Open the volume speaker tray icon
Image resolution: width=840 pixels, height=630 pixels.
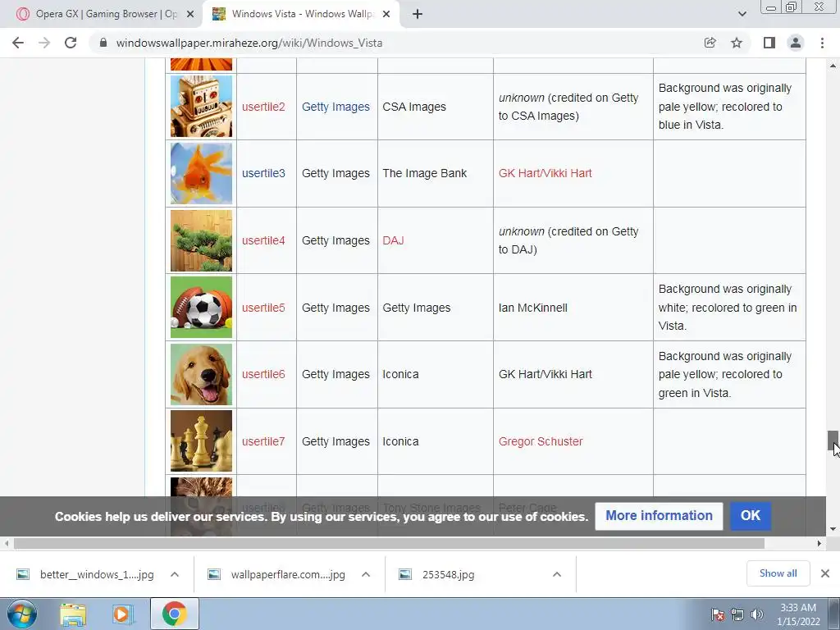756,614
